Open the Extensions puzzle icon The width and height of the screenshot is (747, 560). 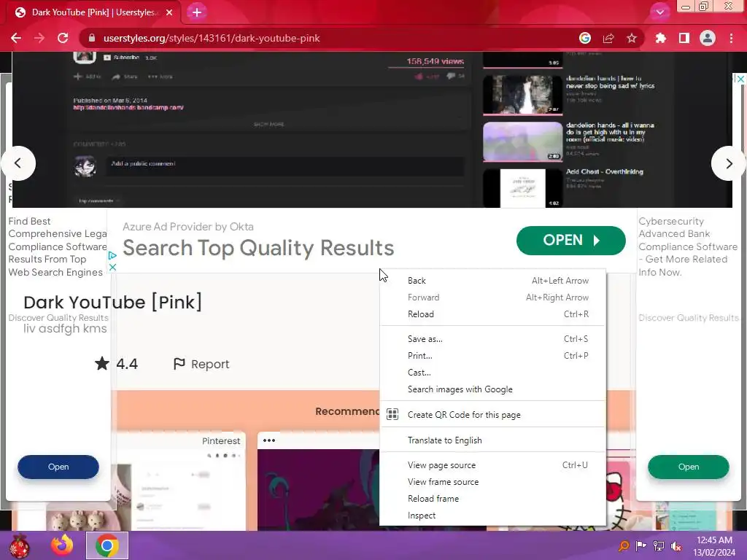tap(661, 38)
